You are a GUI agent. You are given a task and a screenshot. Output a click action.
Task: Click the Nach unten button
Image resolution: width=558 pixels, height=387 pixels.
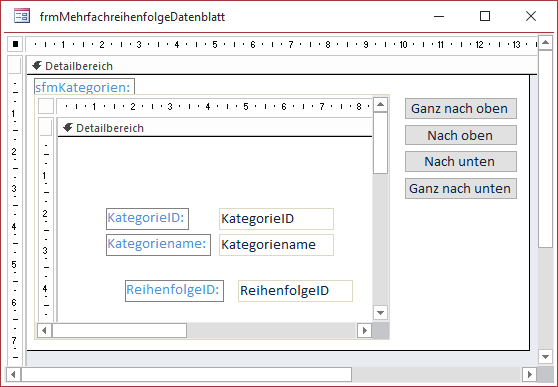(x=461, y=162)
